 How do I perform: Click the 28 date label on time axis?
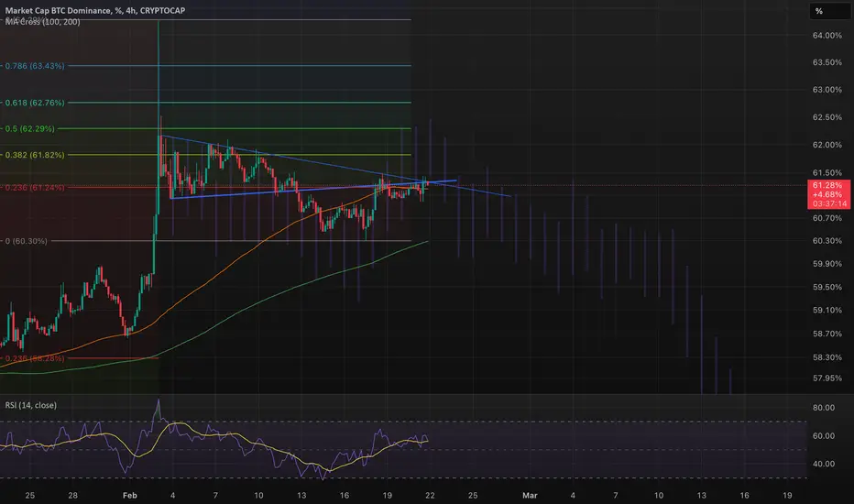[72, 495]
